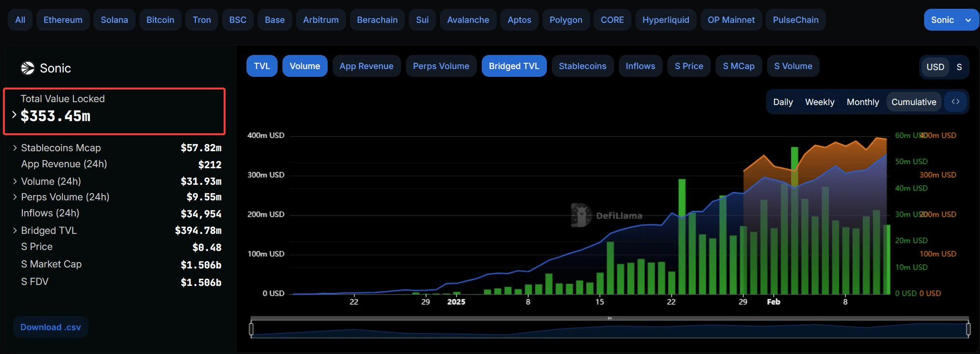The width and height of the screenshot is (980, 354).
Task: Enable the Perps Volume chart toggle
Action: point(441,66)
